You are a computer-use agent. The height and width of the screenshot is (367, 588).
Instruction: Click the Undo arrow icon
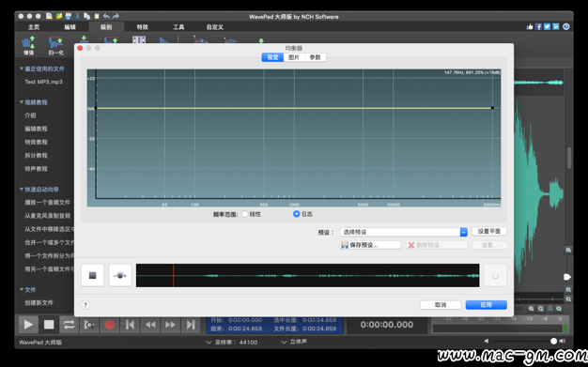106,16
